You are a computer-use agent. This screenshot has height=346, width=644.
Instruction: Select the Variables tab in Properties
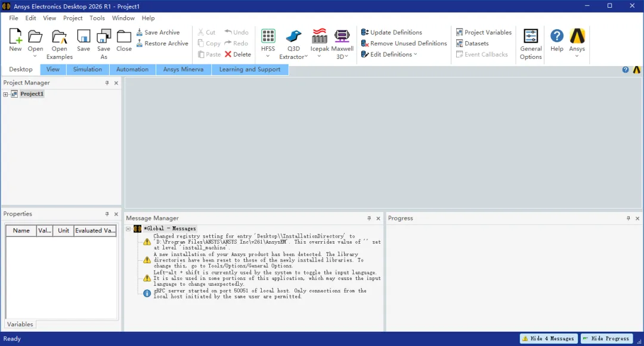(20, 325)
